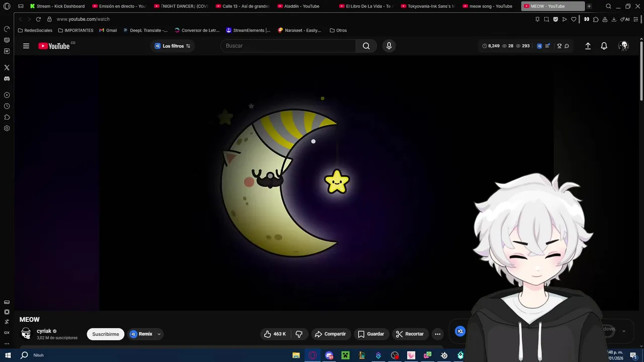Click the address bar URL
Image resolution: width=644 pixels, height=362 pixels.
pyautogui.click(x=83, y=19)
